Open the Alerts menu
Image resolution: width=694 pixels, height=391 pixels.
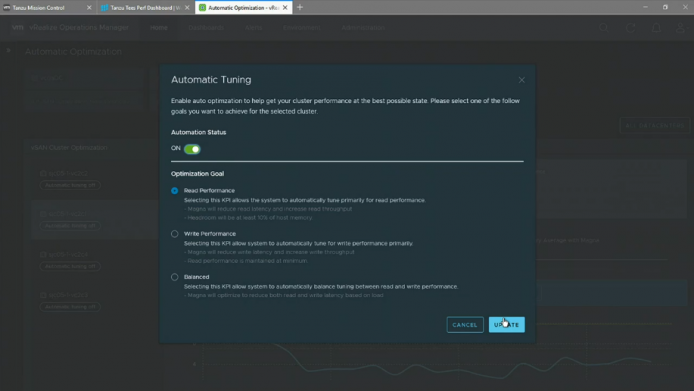(254, 27)
